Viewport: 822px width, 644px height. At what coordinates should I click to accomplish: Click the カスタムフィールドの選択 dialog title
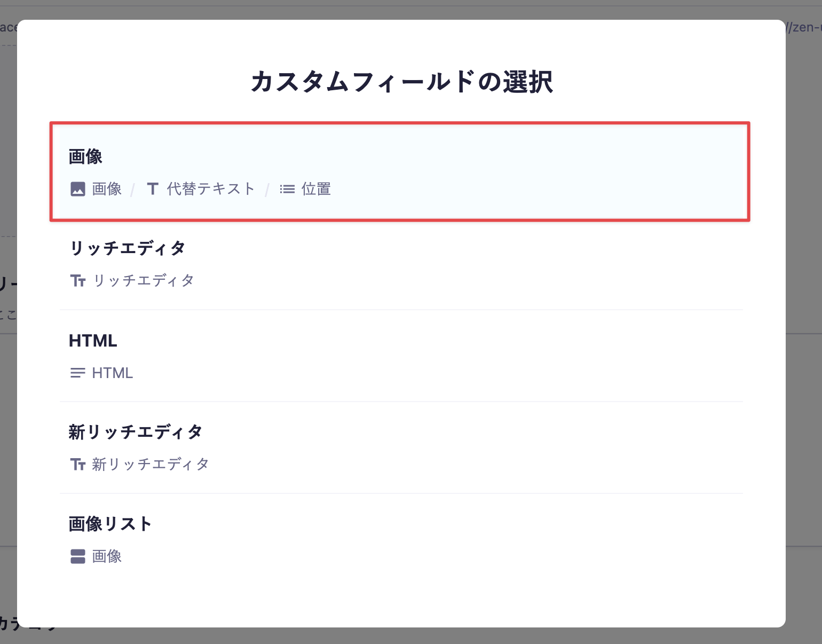click(401, 82)
